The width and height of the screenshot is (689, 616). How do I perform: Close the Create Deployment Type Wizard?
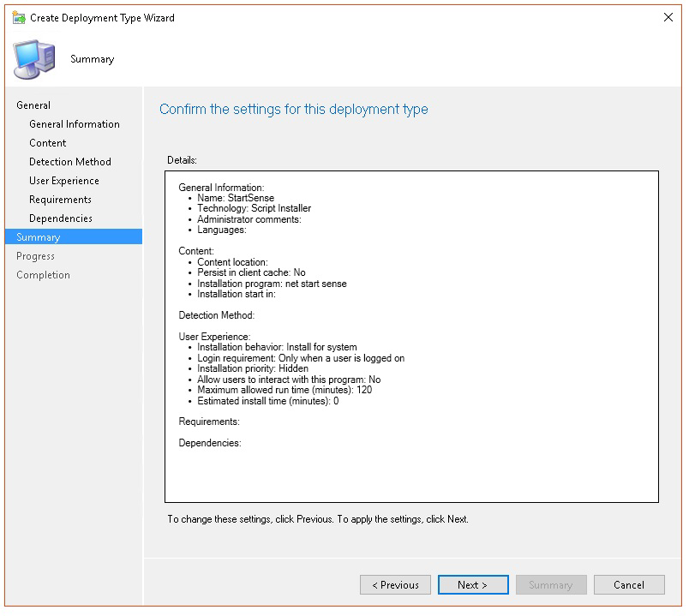667,18
